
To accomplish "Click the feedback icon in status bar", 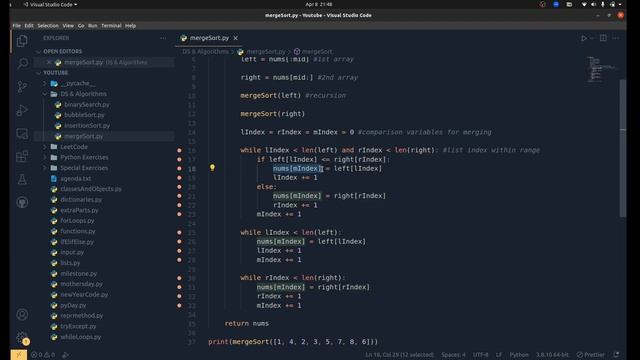I will point(616,355).
